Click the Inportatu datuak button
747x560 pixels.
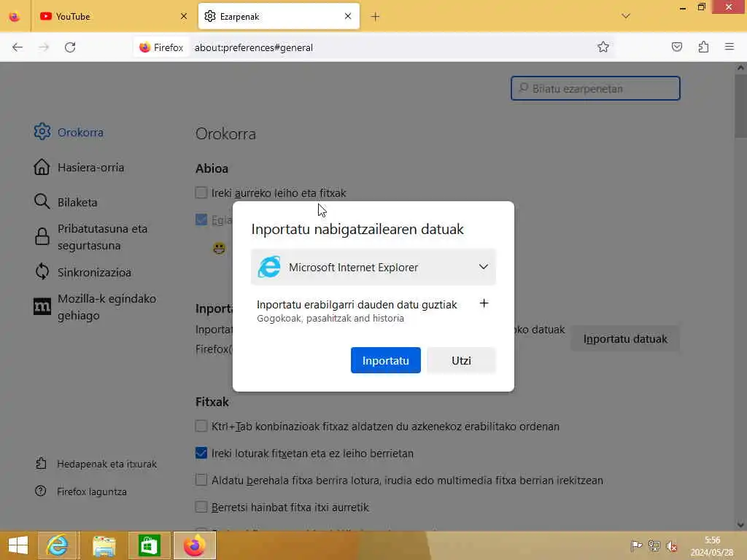625,339
